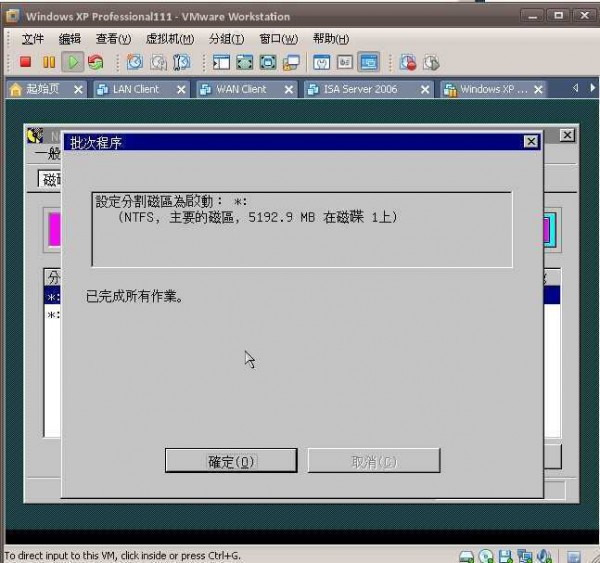The image size is (600, 563).
Task: Click the Full Screen mode icon
Action: [245, 62]
